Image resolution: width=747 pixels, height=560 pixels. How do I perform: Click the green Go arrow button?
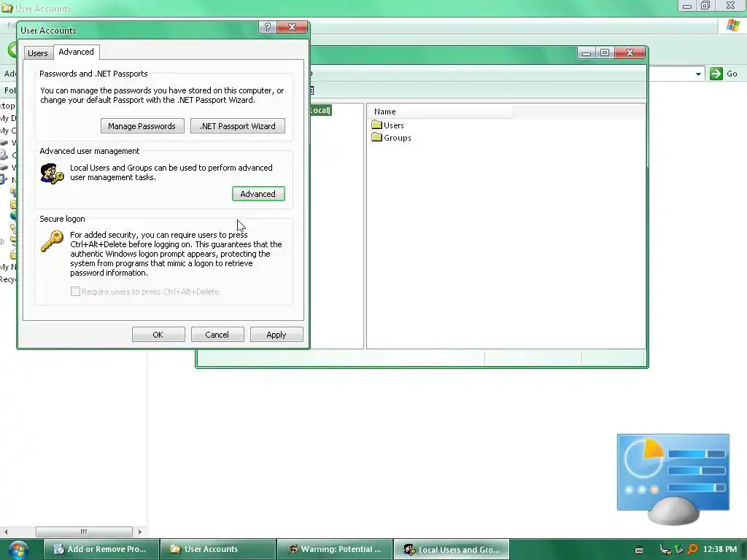tap(716, 74)
